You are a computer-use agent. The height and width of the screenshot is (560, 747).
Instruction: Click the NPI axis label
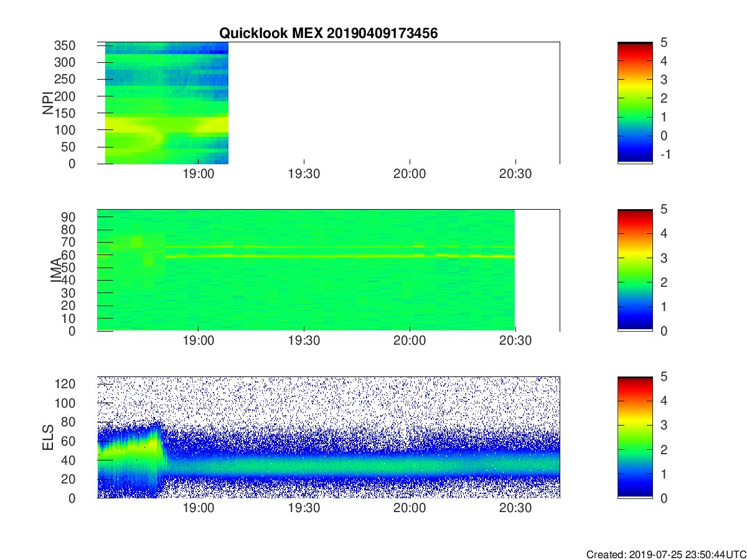47,103
